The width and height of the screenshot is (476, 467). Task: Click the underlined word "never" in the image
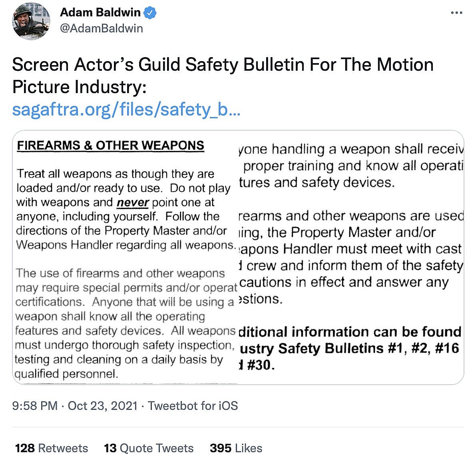pyautogui.click(x=132, y=203)
